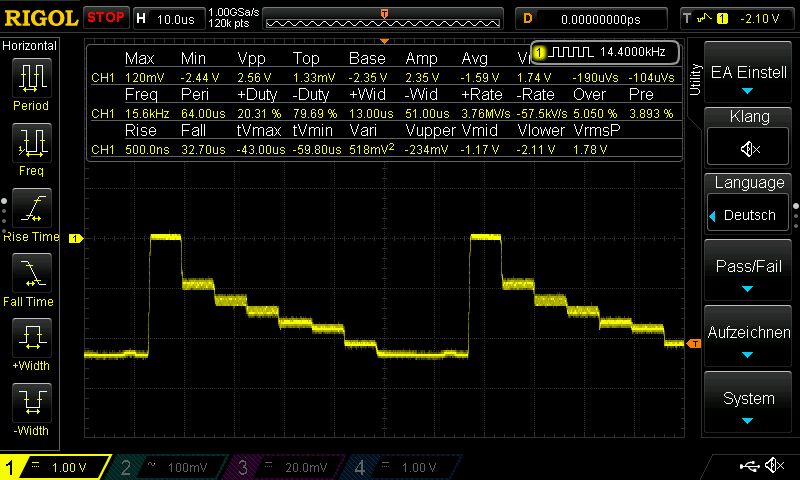Image resolution: width=800 pixels, height=480 pixels.
Task: Select the Freq measurement icon
Action: coord(31,143)
